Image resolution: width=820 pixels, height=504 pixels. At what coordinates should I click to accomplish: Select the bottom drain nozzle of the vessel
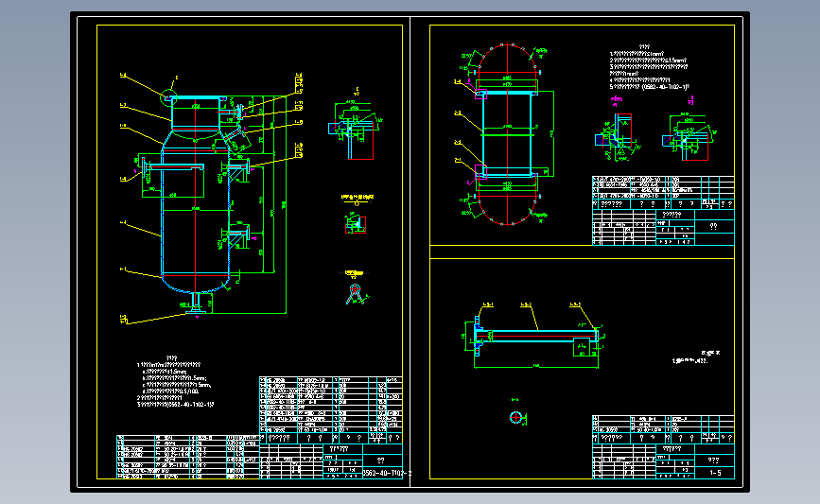point(197,303)
